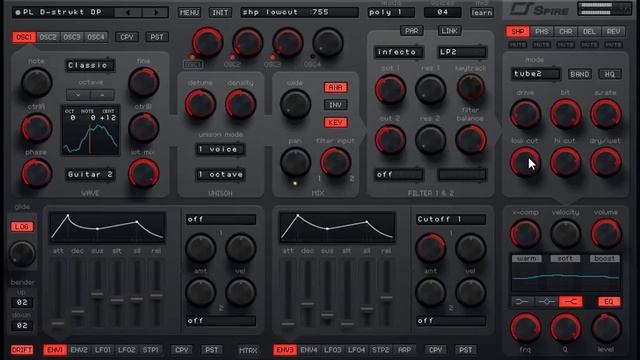Viewport: 640px width, 360px height.
Task: Click the OSC4 mix level knob
Action: [327, 42]
